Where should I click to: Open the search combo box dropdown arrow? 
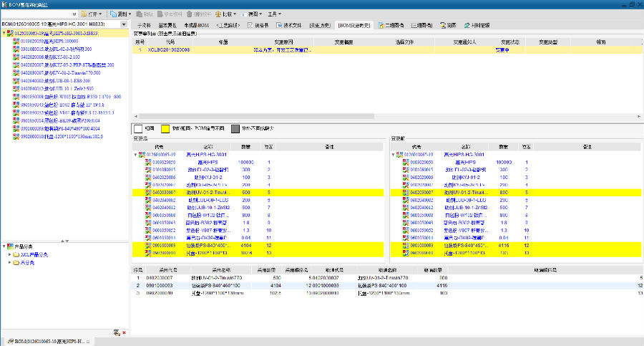tap(74, 14)
